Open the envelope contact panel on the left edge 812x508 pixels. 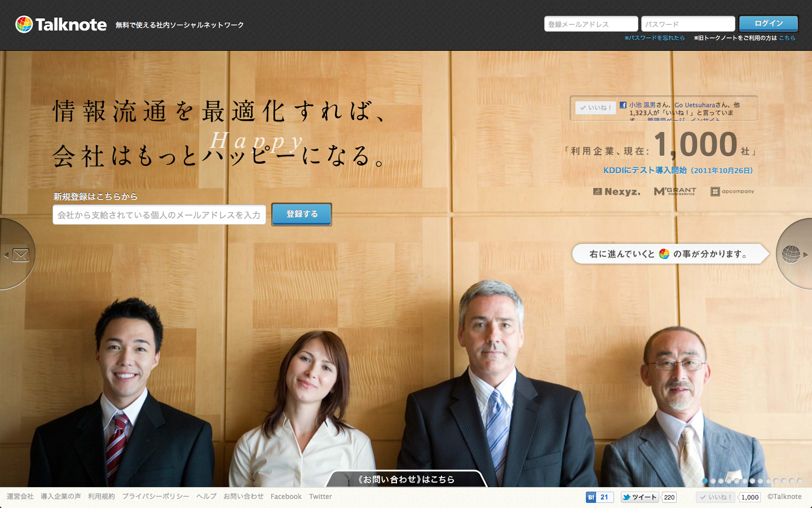(20, 255)
